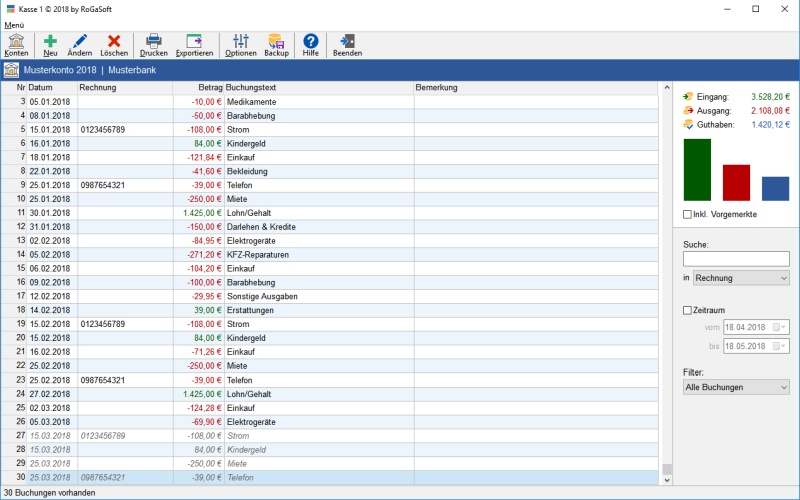
Task: Open the Menü menu
Action: coord(15,24)
